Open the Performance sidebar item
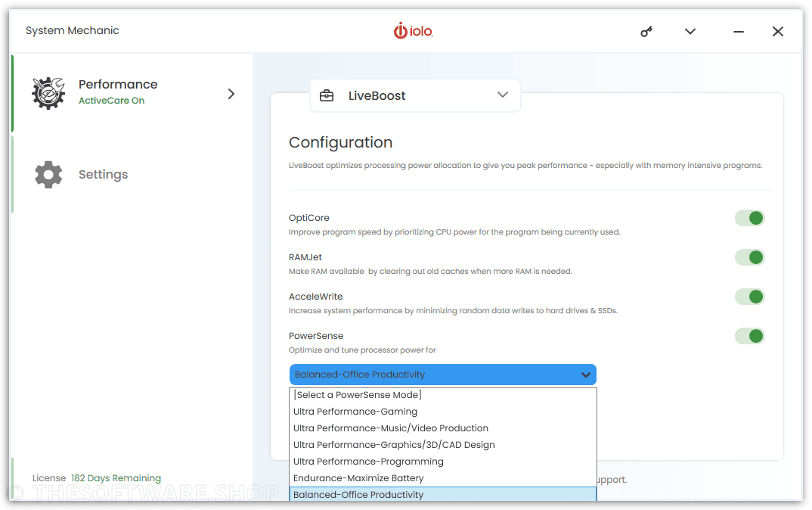812x510 pixels. (x=132, y=94)
